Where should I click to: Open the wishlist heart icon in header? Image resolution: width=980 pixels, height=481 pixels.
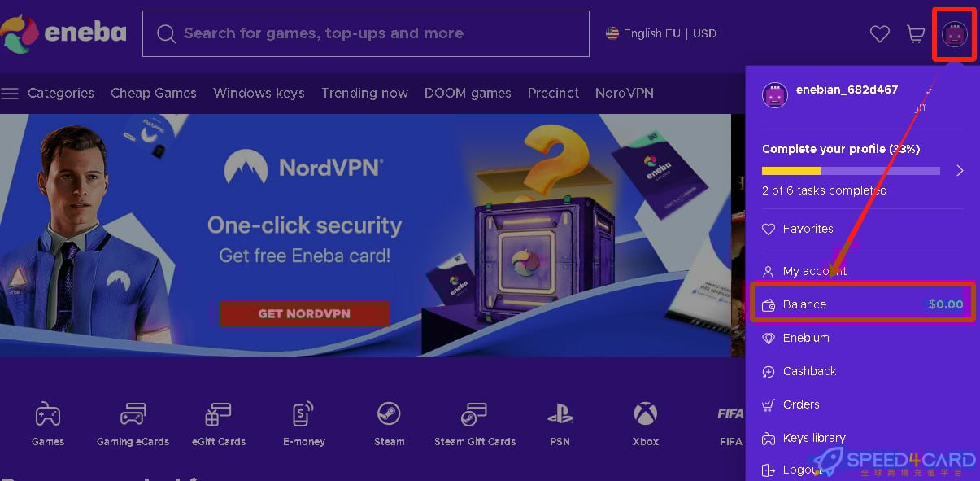coord(879,34)
